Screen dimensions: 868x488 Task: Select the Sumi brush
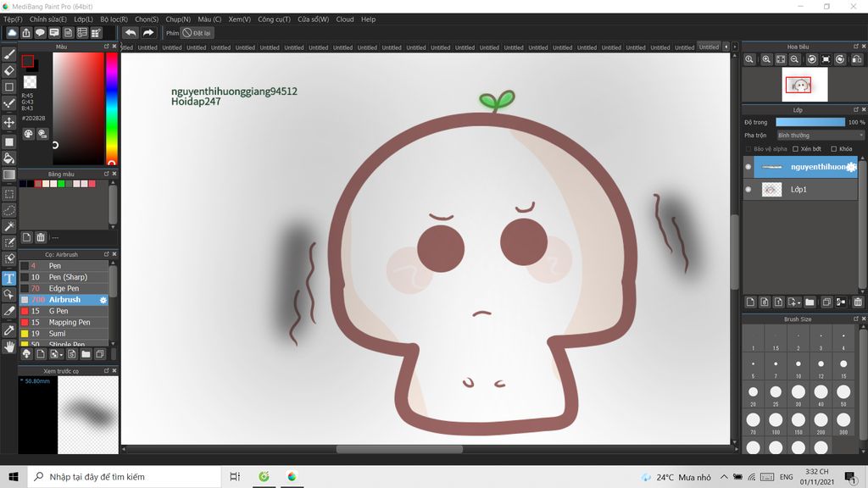click(x=64, y=334)
